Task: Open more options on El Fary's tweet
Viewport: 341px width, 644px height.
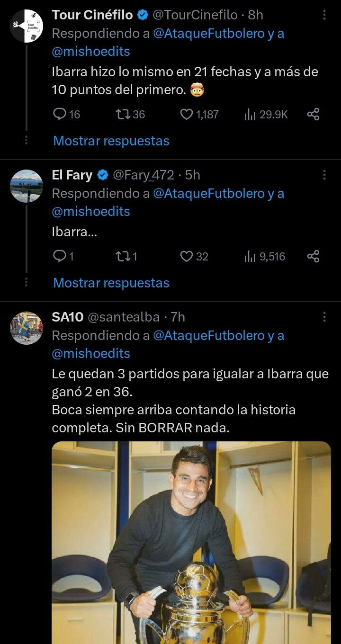Action: (324, 175)
